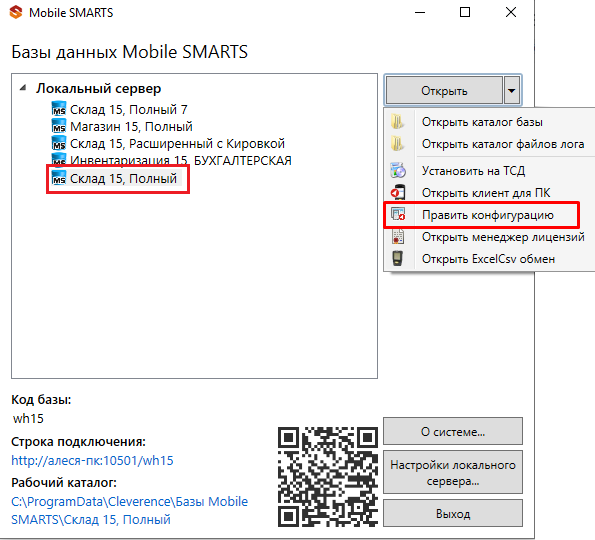
Task: Open Настройки локального сервера
Action: [453, 472]
